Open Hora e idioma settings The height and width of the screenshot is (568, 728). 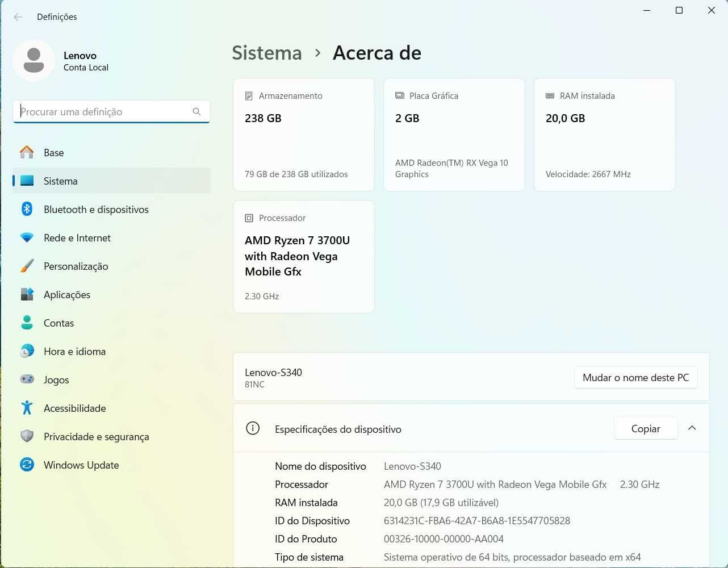[x=111, y=351]
